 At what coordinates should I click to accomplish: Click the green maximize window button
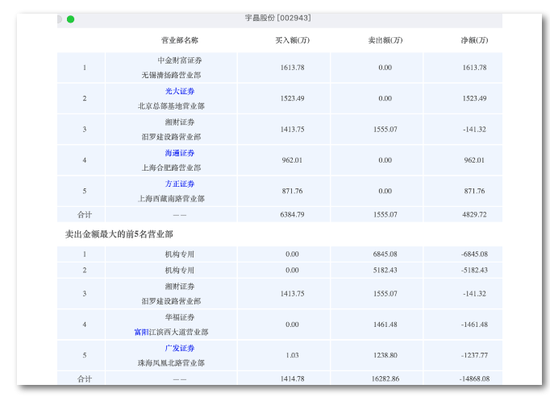tap(71, 19)
